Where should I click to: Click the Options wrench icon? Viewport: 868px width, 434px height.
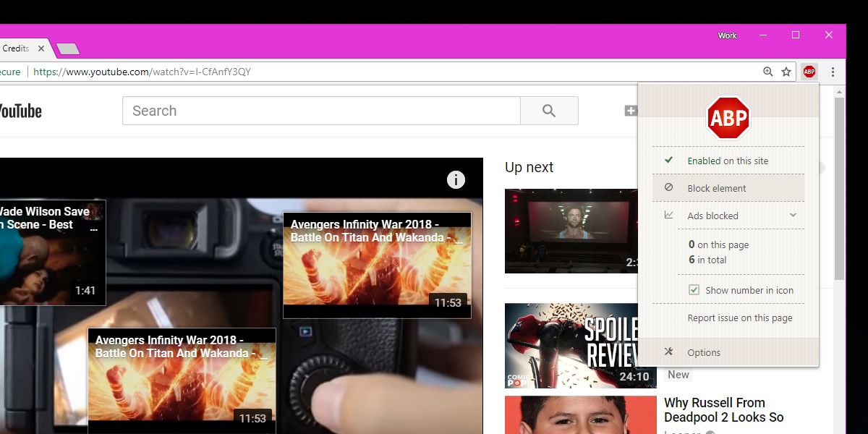point(669,352)
